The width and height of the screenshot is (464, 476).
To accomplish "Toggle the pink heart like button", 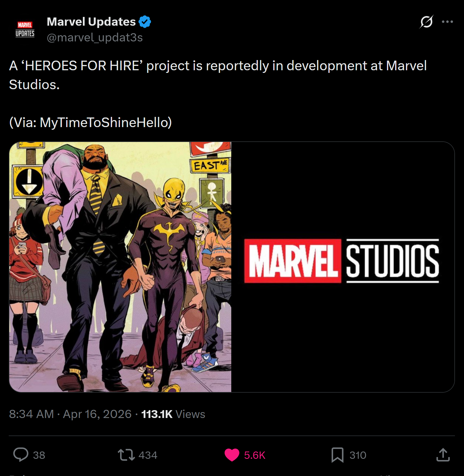I will [232, 455].
